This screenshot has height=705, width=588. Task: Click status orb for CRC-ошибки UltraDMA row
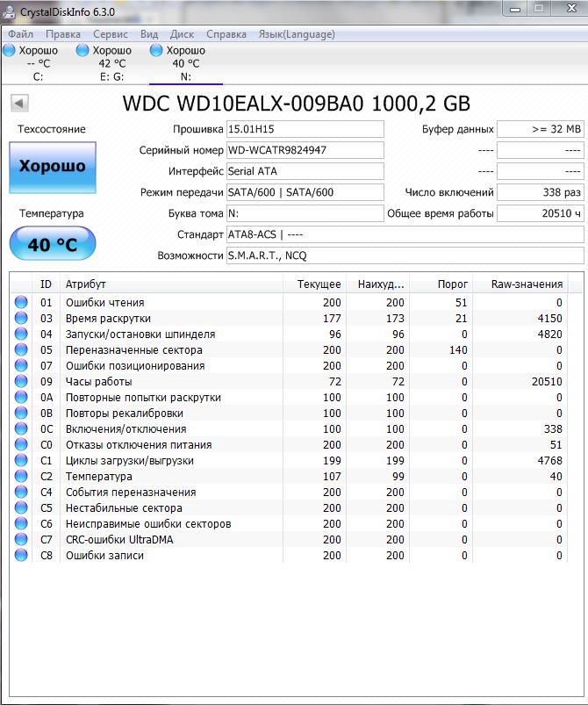[21, 539]
